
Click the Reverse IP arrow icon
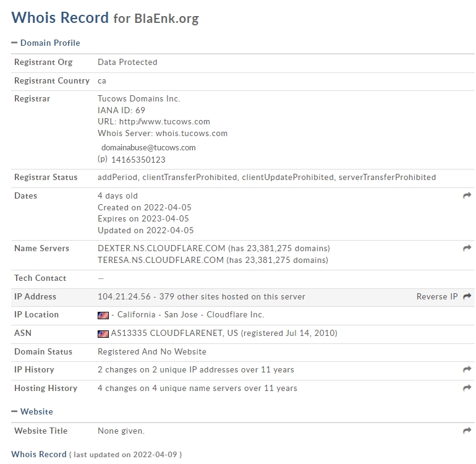pos(467,296)
